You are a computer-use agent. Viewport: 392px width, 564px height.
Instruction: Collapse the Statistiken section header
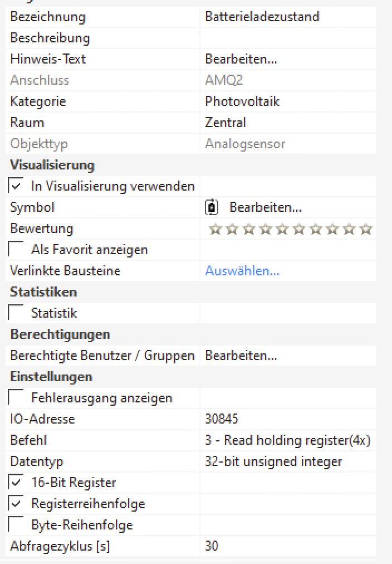[43, 291]
